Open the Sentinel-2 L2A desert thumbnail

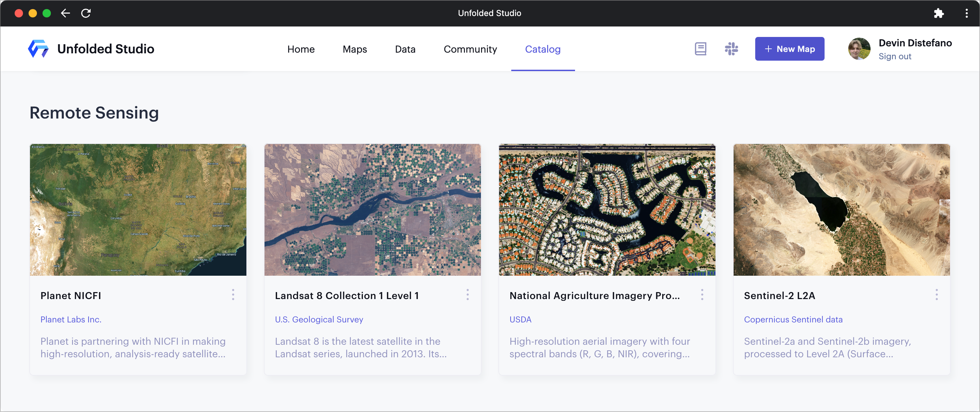click(x=841, y=209)
